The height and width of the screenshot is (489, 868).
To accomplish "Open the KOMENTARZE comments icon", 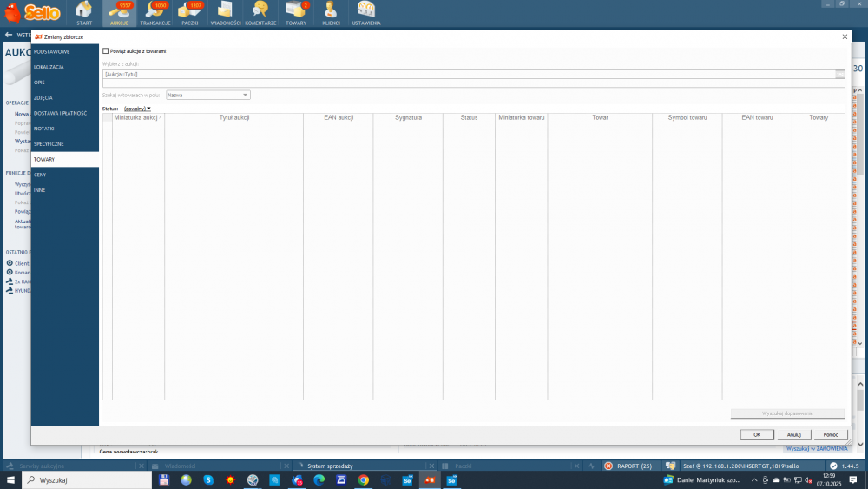I will click(260, 13).
